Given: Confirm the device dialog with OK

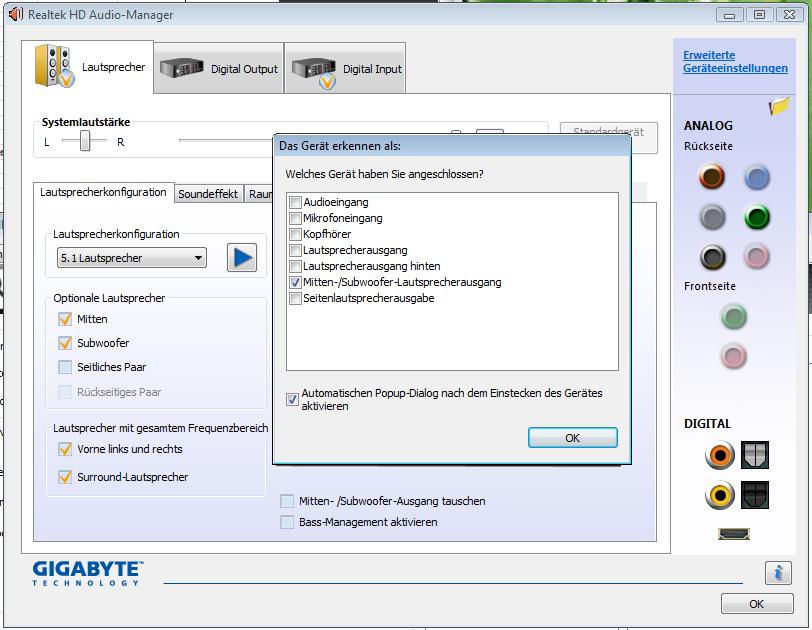Looking at the screenshot, I should tap(573, 437).
